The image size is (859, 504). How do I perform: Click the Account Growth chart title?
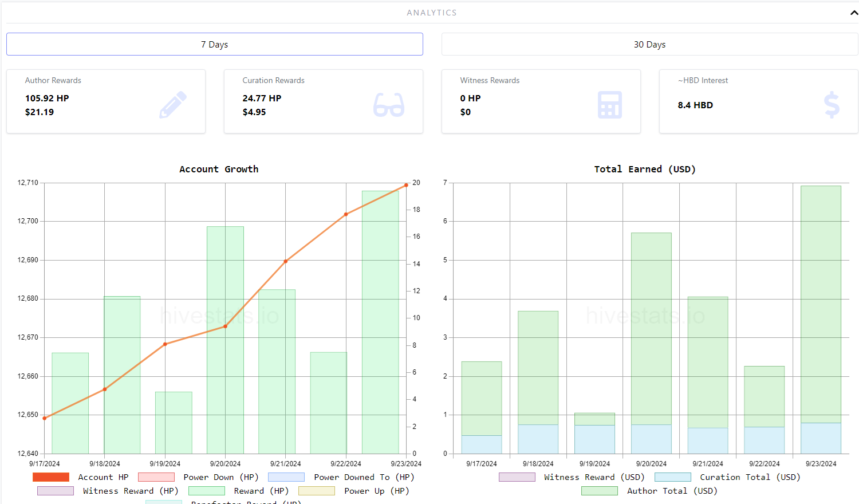(219, 169)
